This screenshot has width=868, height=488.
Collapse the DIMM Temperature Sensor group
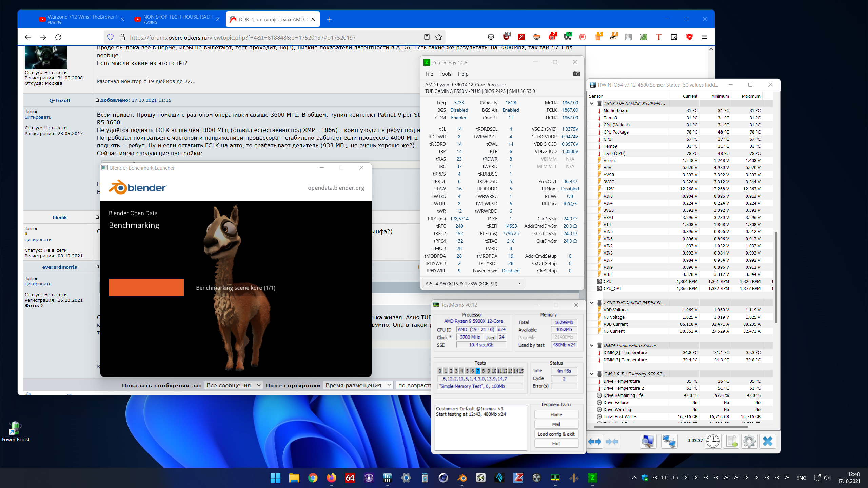(x=592, y=345)
